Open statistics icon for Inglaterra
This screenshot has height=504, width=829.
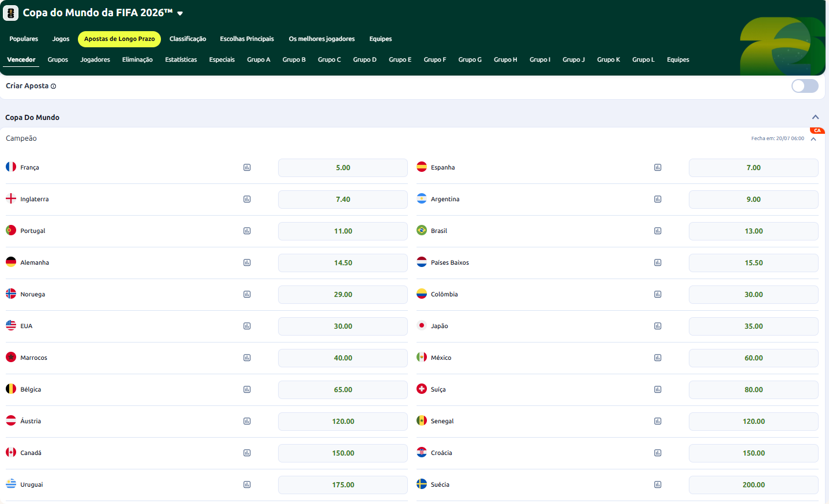click(247, 200)
